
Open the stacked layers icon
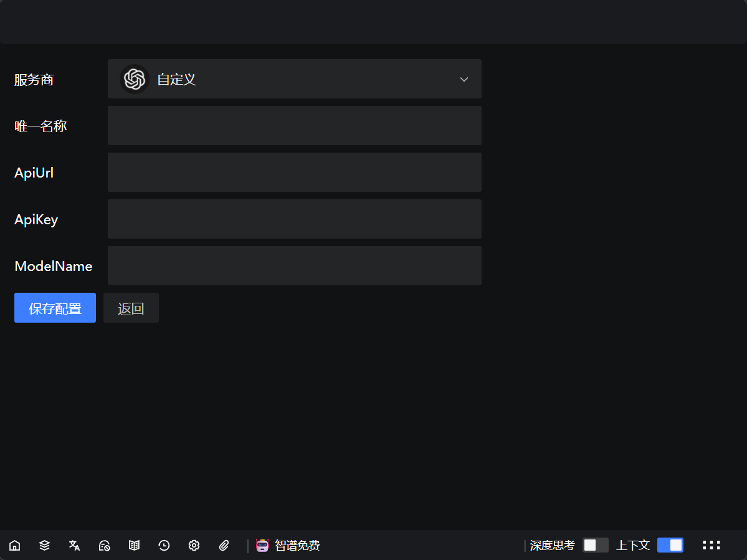coord(44,546)
